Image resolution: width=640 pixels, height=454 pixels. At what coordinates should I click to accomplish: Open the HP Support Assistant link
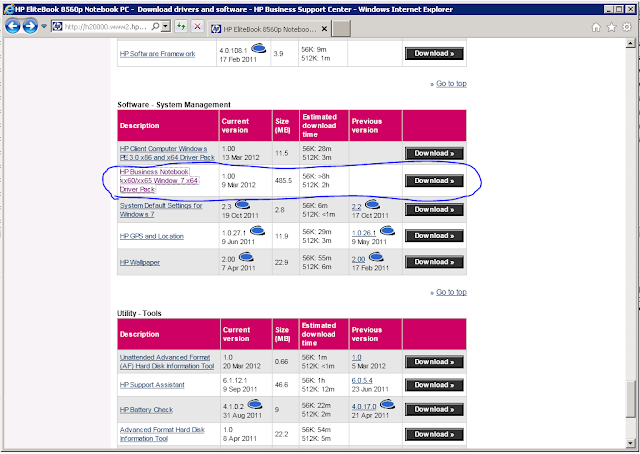(x=152, y=385)
